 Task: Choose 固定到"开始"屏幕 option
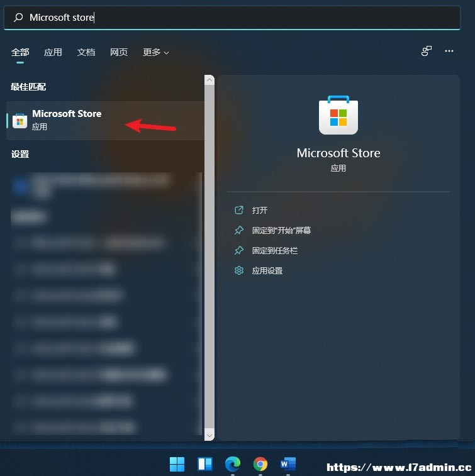[281, 230]
